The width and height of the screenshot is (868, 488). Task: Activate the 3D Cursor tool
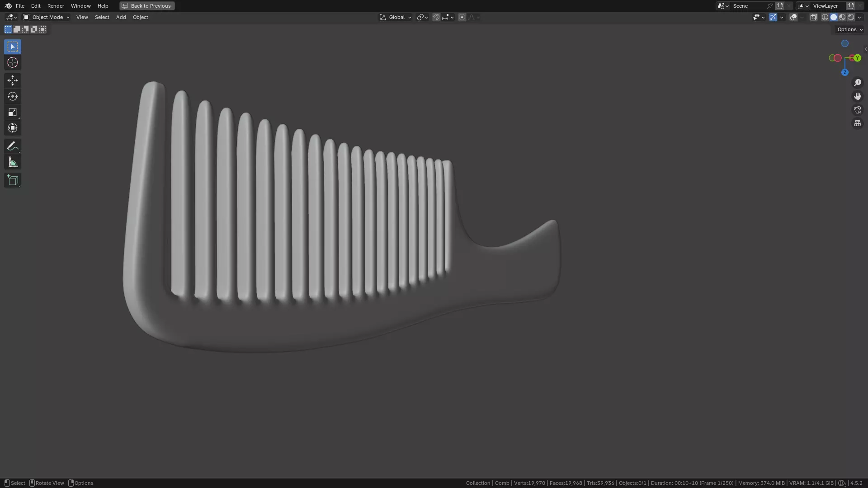click(13, 62)
